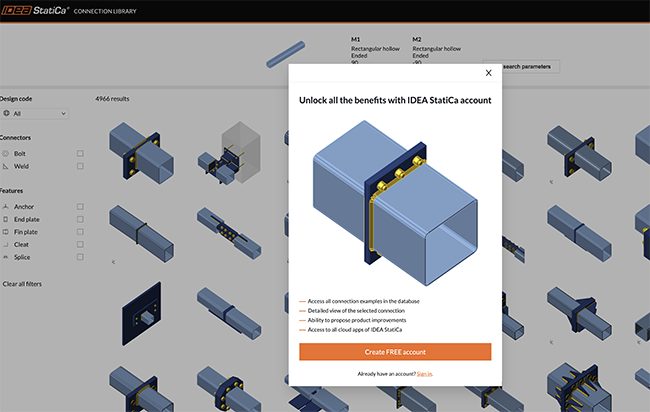Tick the Cleat feature checkbox
This screenshot has height=412, width=650.
point(80,245)
